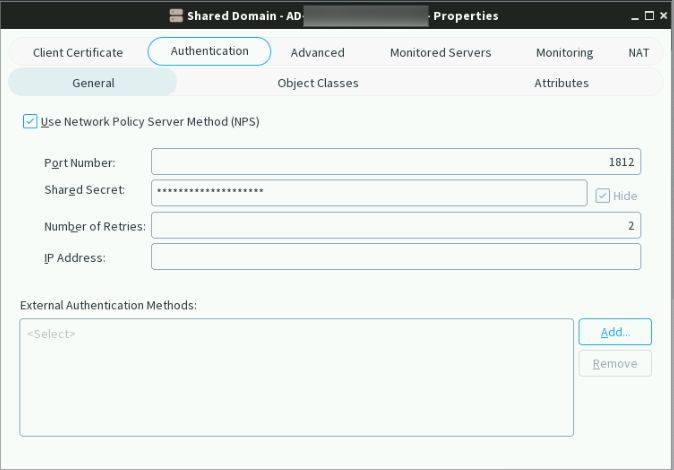Click the Number of Retries field
674x470 pixels.
pyautogui.click(x=396, y=225)
